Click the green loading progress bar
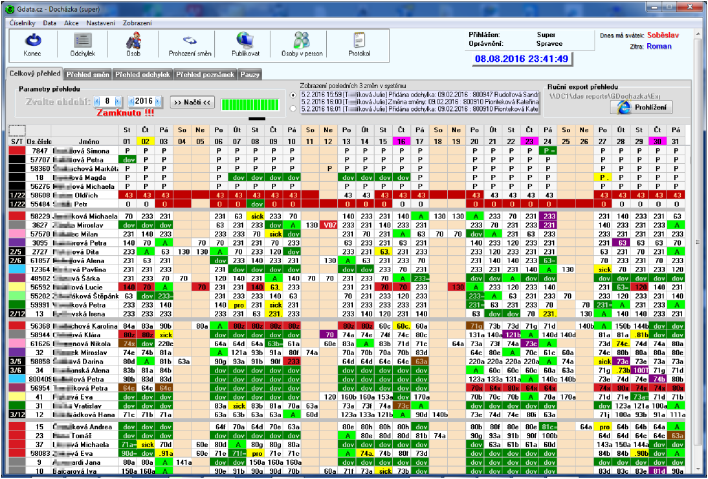708x479 pixels. pyautogui.click(x=250, y=105)
